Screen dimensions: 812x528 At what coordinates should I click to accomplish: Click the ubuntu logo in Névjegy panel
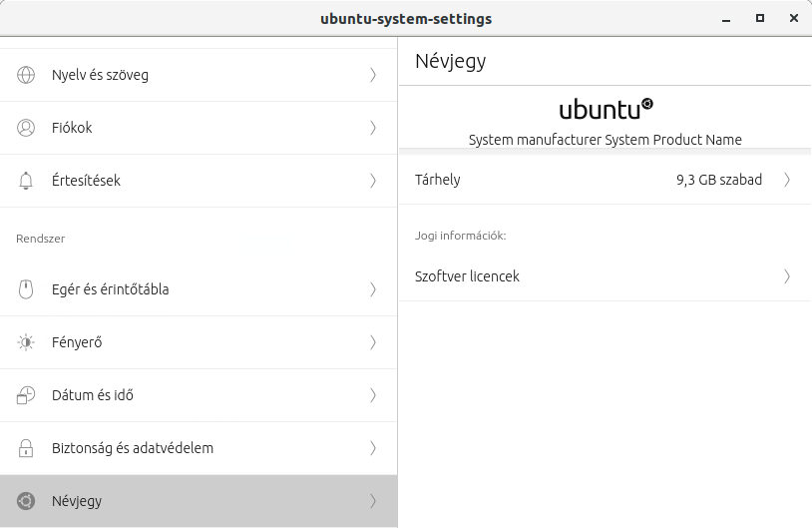(x=606, y=110)
